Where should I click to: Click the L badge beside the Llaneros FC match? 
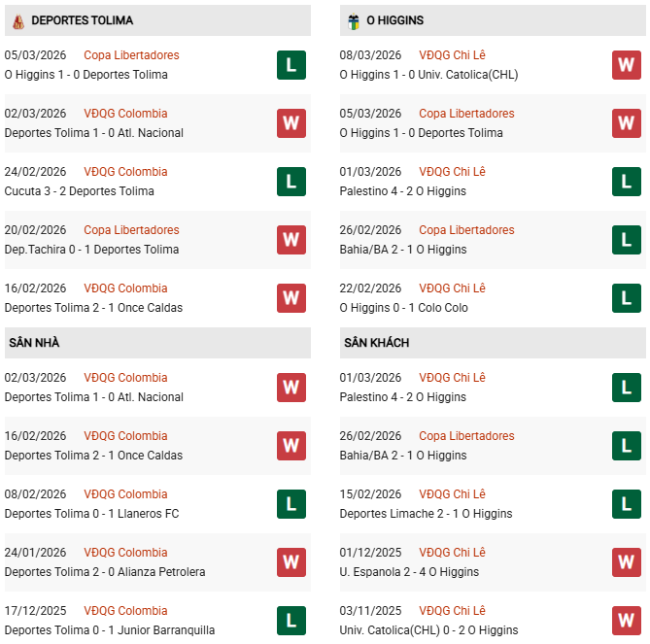pos(291,504)
